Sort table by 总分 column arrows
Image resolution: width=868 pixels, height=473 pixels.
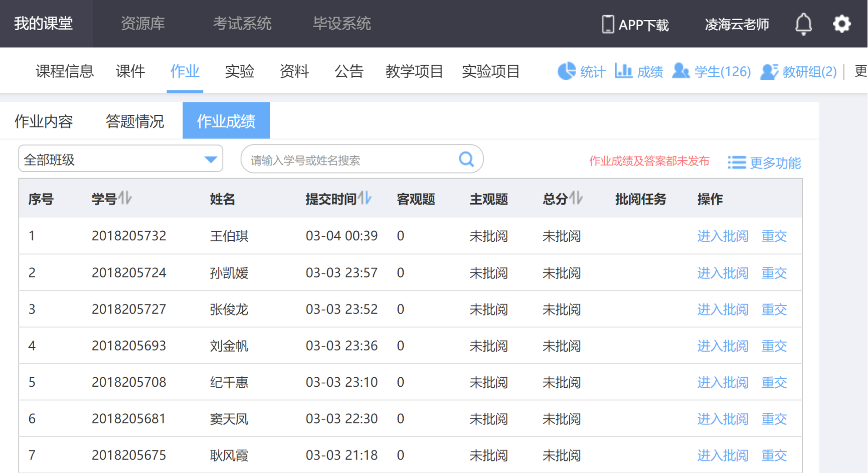click(577, 198)
